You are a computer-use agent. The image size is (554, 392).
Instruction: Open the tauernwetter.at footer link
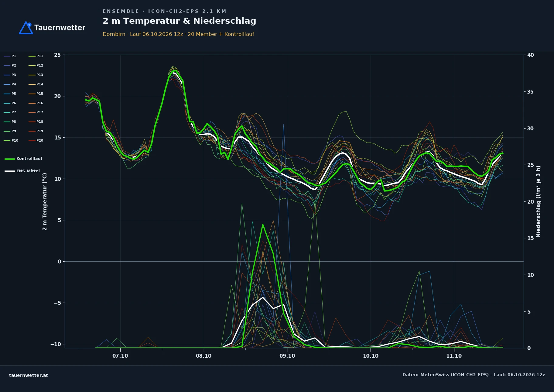[x=29, y=375]
